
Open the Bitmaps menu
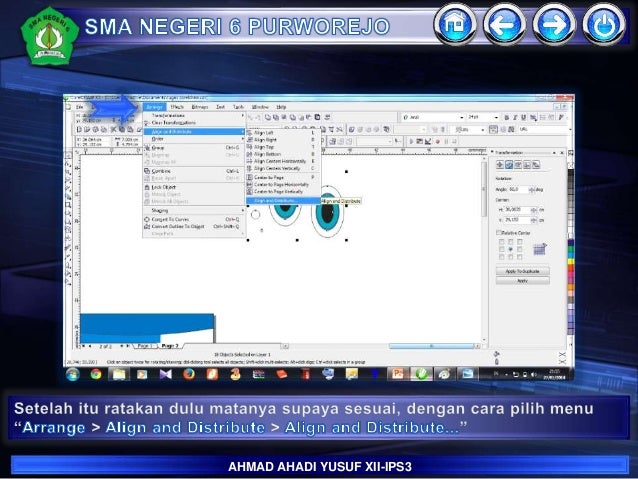click(200, 107)
